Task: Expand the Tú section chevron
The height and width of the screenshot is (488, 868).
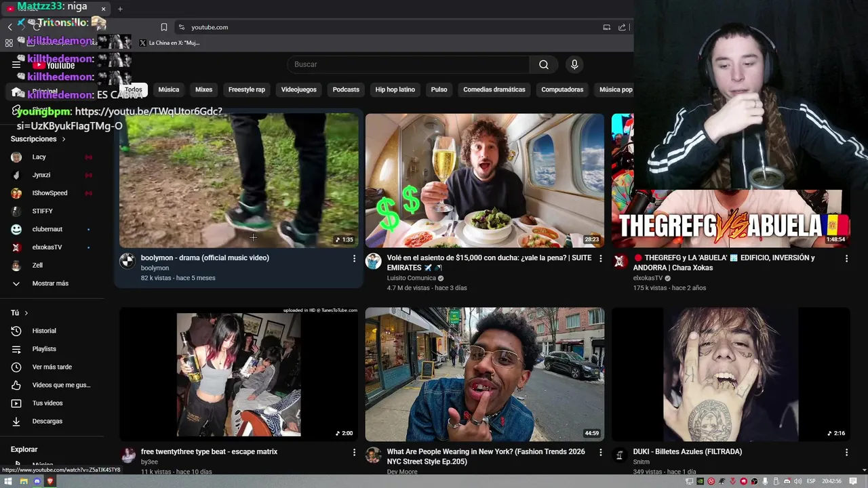Action: pos(26,313)
